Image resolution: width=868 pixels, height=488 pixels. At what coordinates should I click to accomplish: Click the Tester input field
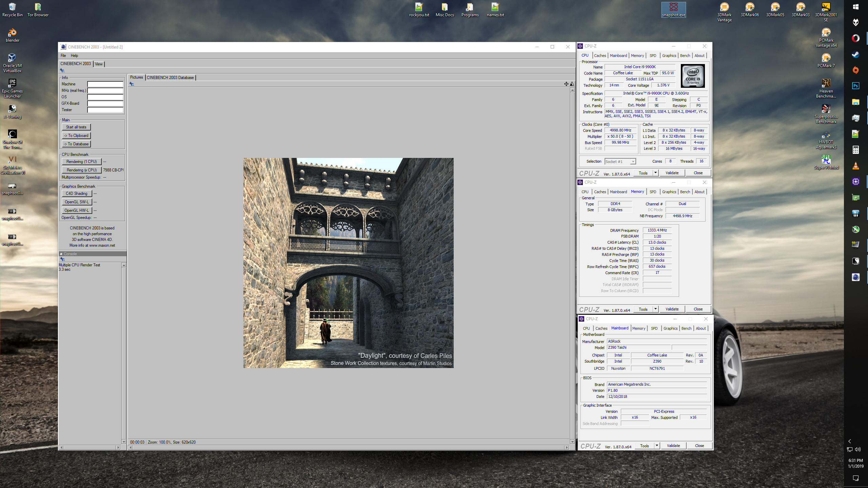tap(105, 110)
